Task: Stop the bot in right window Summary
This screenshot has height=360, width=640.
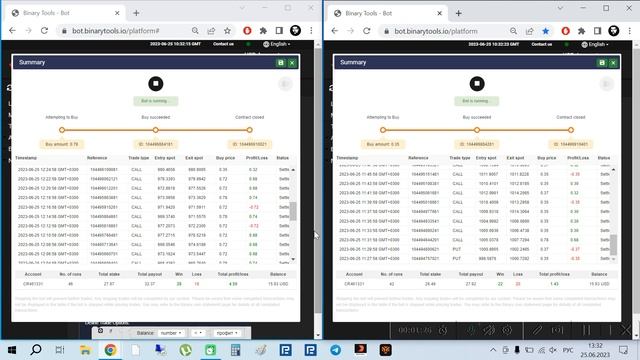Action: 477,84
